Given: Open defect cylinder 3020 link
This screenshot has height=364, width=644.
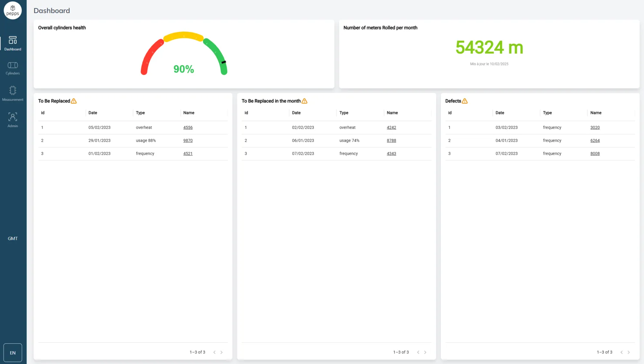Looking at the screenshot, I should click(595, 128).
